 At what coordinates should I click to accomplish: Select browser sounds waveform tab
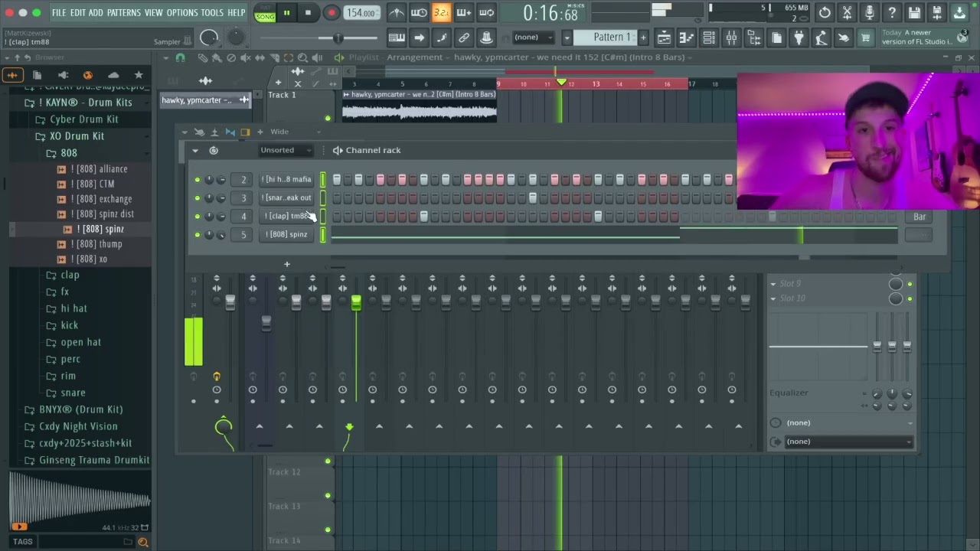pyautogui.click(x=12, y=75)
